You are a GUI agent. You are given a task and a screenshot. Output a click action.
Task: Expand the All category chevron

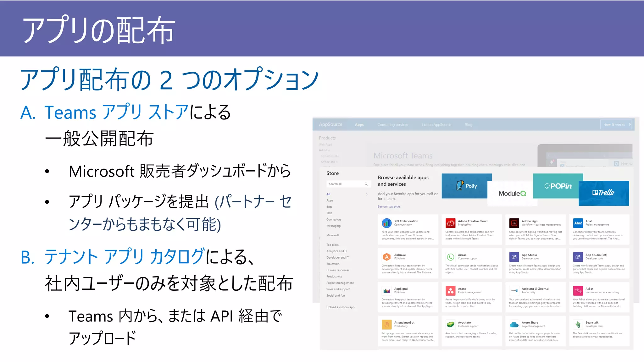click(x=367, y=194)
